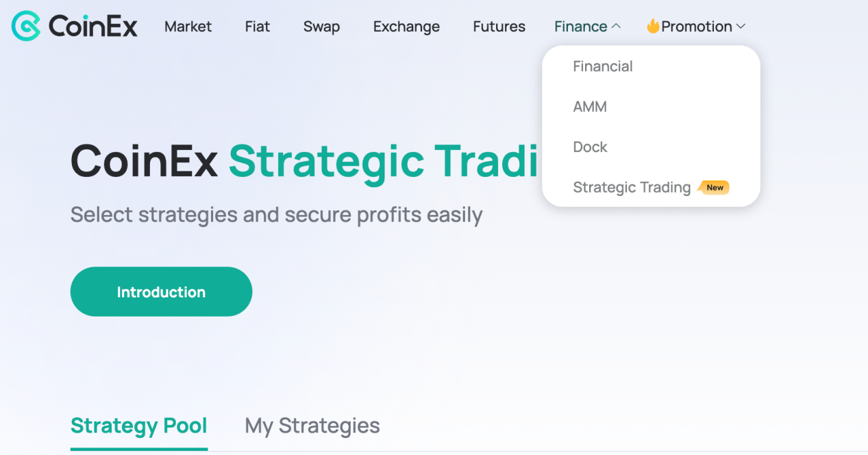Open the Finance dropdown menu

(581, 27)
